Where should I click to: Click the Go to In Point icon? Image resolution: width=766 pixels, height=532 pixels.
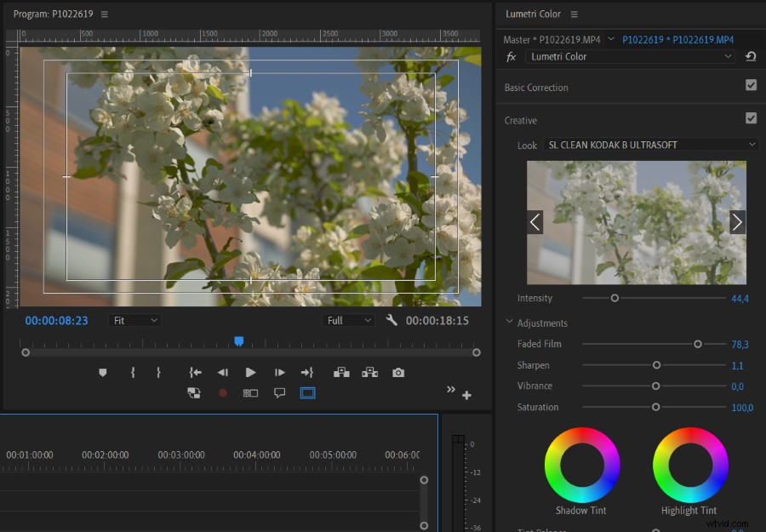(195, 372)
